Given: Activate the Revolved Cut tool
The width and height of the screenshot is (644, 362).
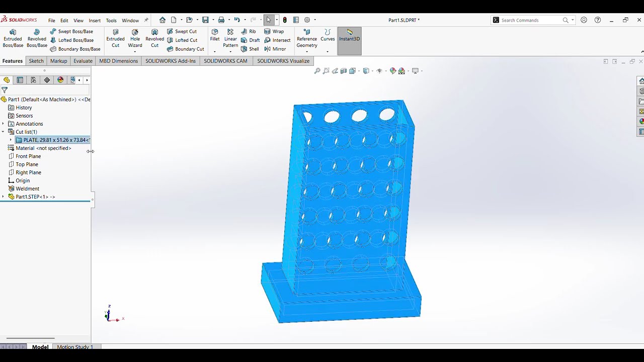Looking at the screenshot, I should click(x=154, y=39).
